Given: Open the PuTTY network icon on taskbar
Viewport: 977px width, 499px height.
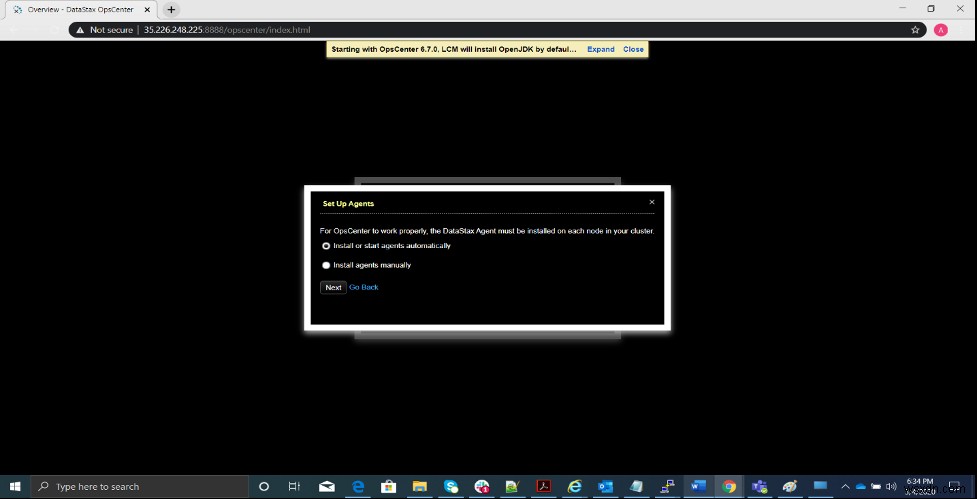Looking at the screenshot, I should click(x=667, y=487).
